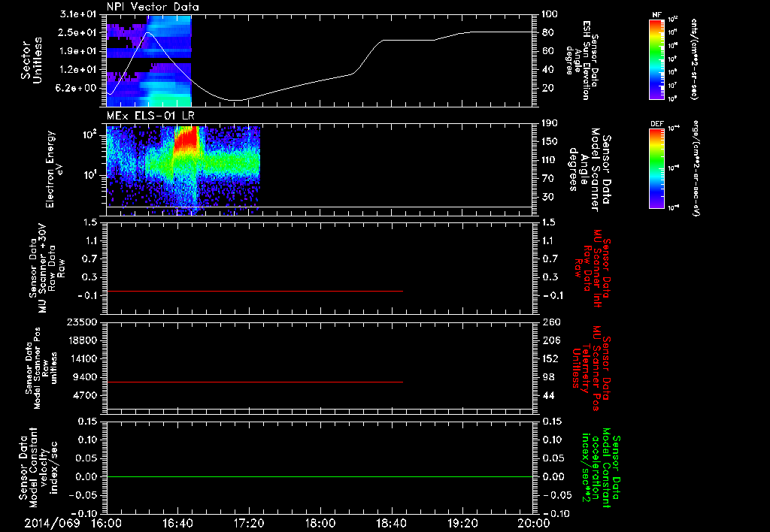Click the '18:40' time axis label
This screenshot has height=532, width=770.
click(391, 523)
